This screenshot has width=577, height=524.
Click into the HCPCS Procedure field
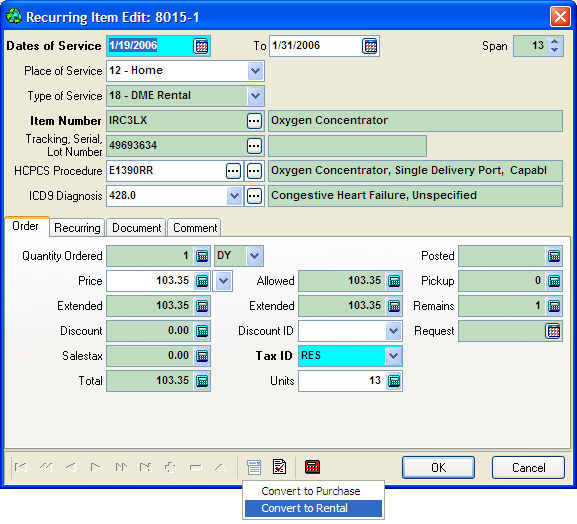point(166,171)
